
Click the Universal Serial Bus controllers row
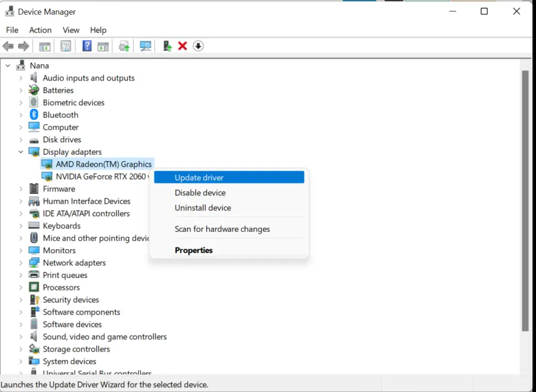[97, 373]
